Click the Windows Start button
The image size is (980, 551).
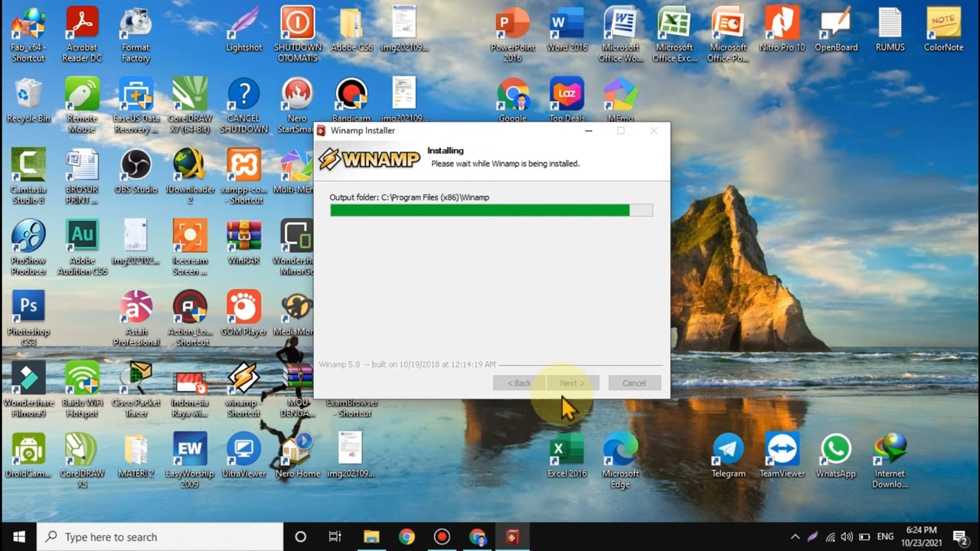point(18,536)
